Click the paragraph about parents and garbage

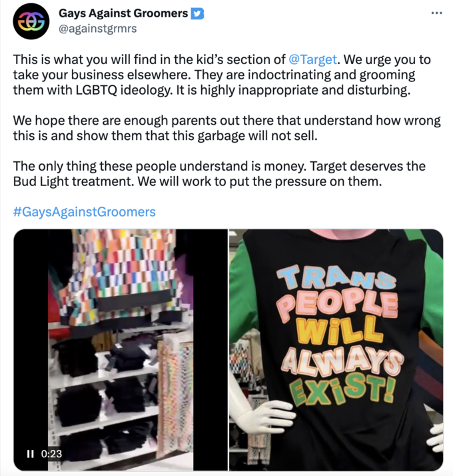[x=226, y=128]
